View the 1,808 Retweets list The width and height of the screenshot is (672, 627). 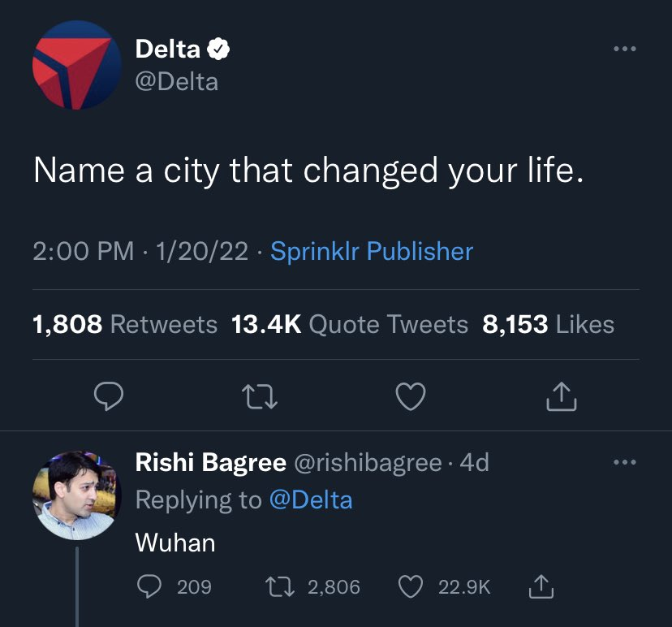coord(125,325)
